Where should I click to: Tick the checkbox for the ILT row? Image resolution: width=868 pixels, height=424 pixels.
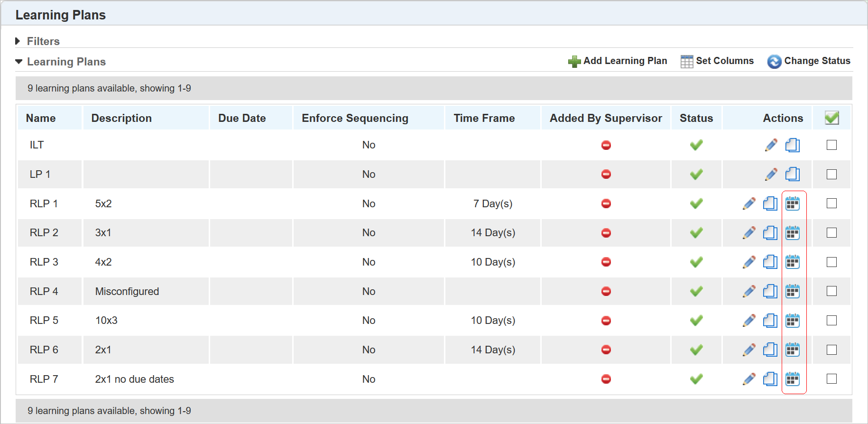(831, 145)
